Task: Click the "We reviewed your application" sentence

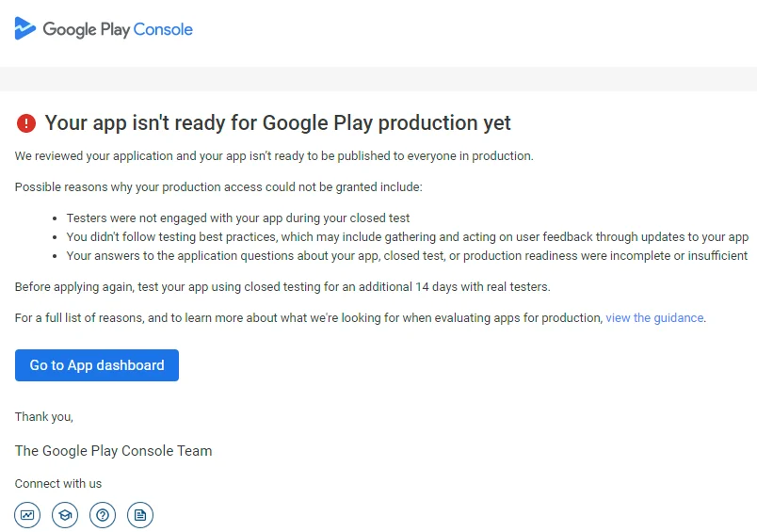Action: [274, 156]
